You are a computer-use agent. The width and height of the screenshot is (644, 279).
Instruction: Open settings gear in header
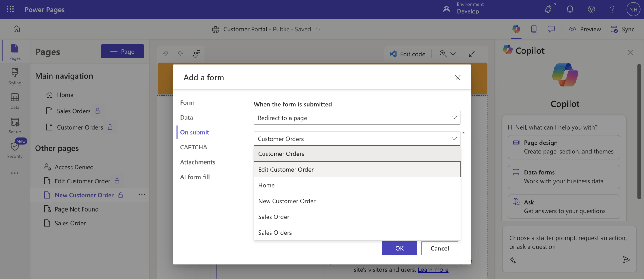coord(591,9)
